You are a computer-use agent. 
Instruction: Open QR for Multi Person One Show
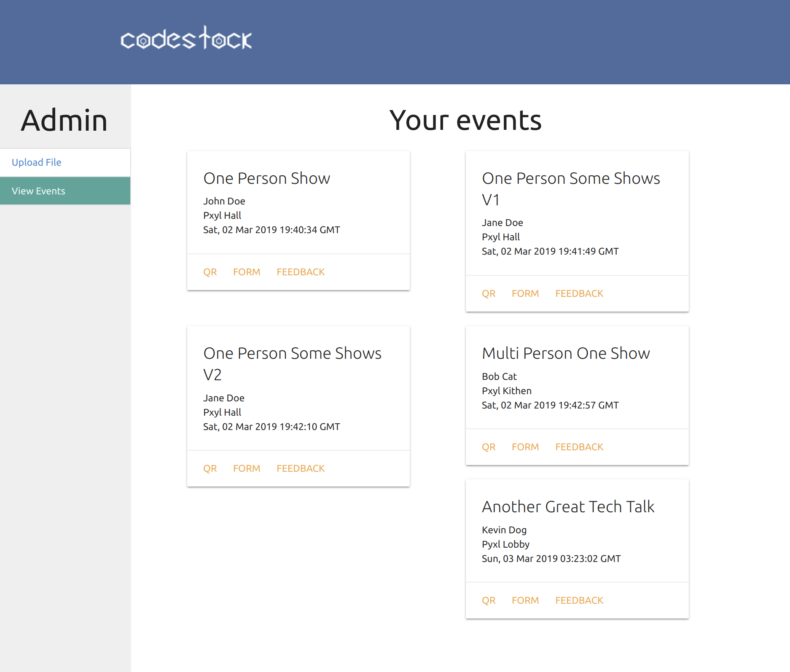tap(489, 447)
